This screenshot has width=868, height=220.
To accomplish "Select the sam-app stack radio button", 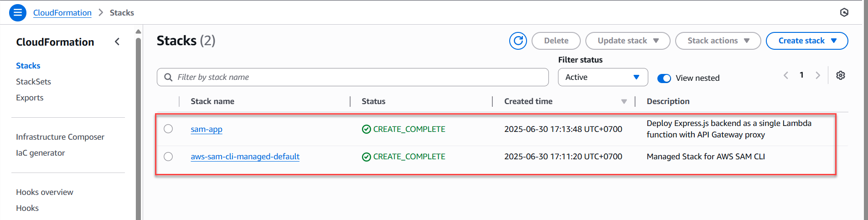I will coord(168,129).
